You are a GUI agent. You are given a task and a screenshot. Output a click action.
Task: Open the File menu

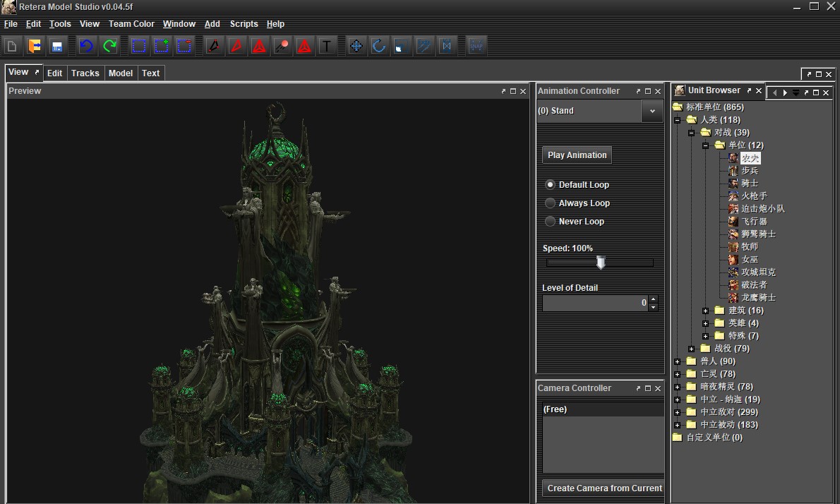coord(11,24)
